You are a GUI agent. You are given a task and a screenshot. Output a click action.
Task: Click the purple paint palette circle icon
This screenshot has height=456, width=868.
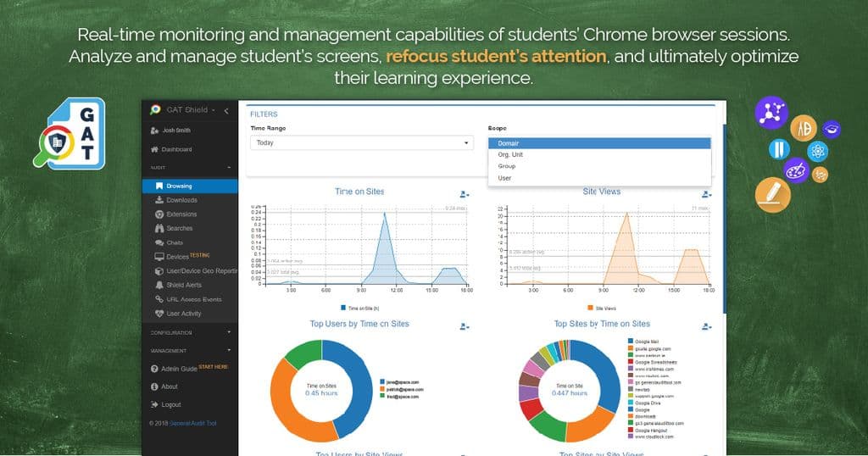coord(797,170)
